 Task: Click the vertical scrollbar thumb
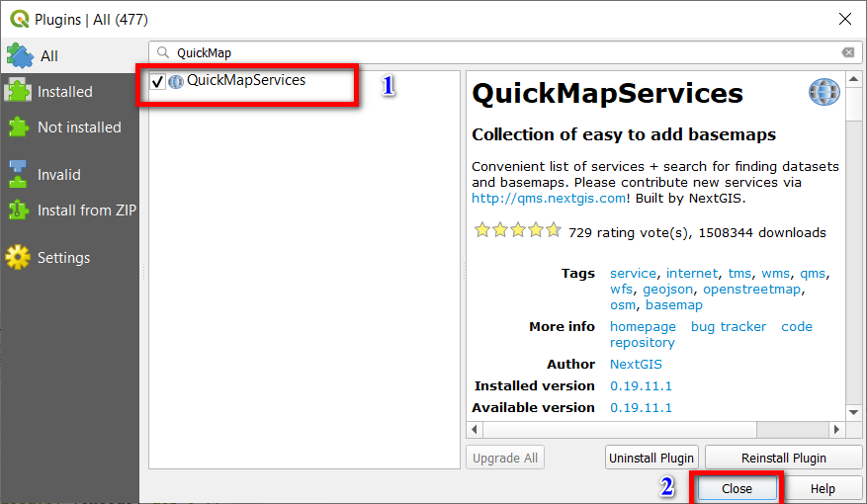tap(853, 103)
